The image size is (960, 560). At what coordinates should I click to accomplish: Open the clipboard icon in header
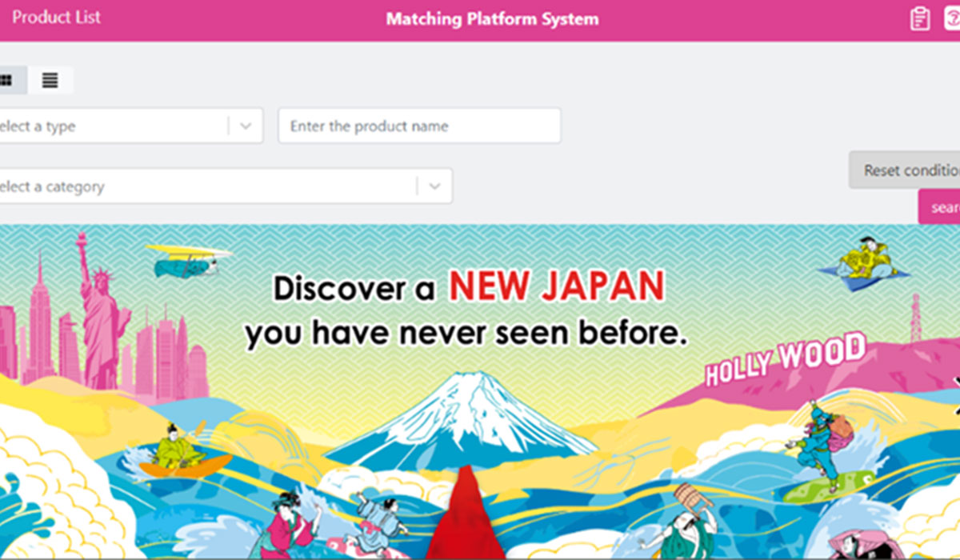pyautogui.click(x=920, y=18)
